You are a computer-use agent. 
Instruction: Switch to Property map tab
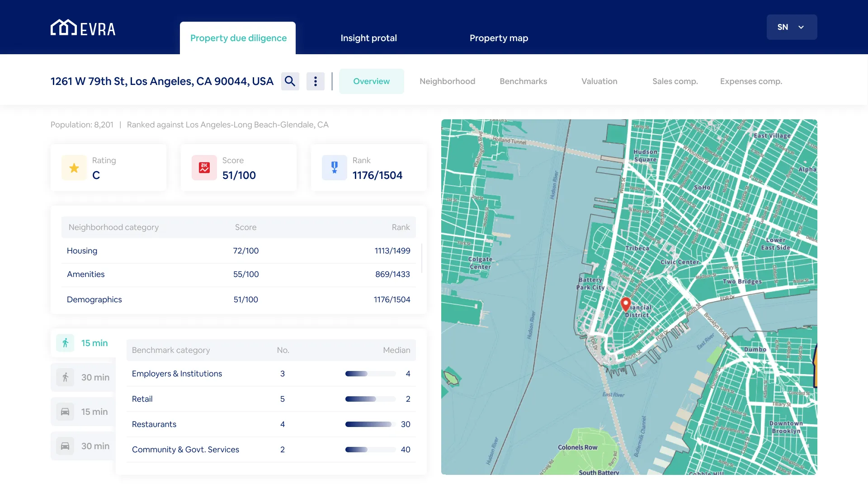click(499, 38)
